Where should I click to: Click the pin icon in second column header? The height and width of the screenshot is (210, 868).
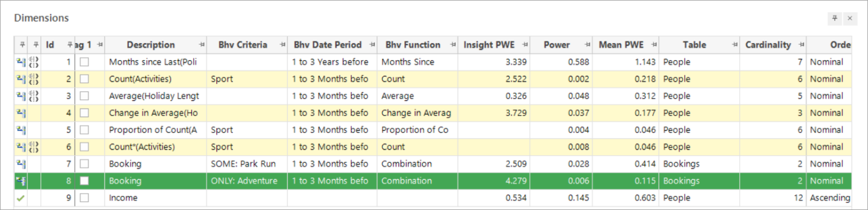point(36,44)
